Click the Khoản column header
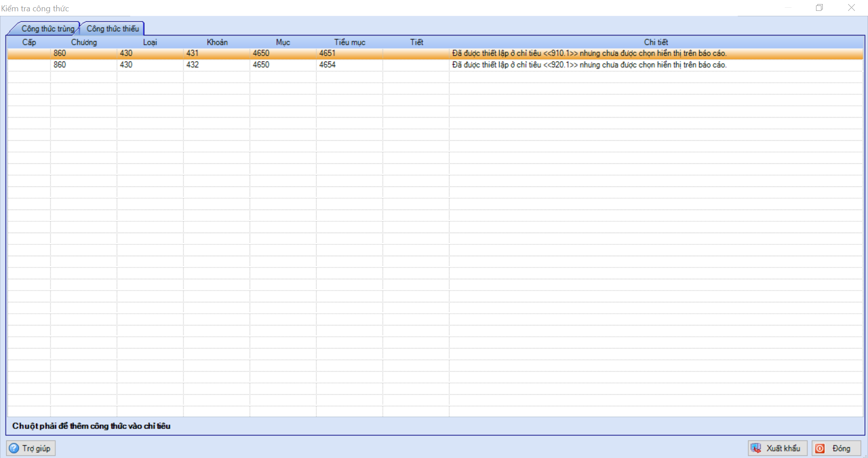The image size is (868, 458). point(217,42)
